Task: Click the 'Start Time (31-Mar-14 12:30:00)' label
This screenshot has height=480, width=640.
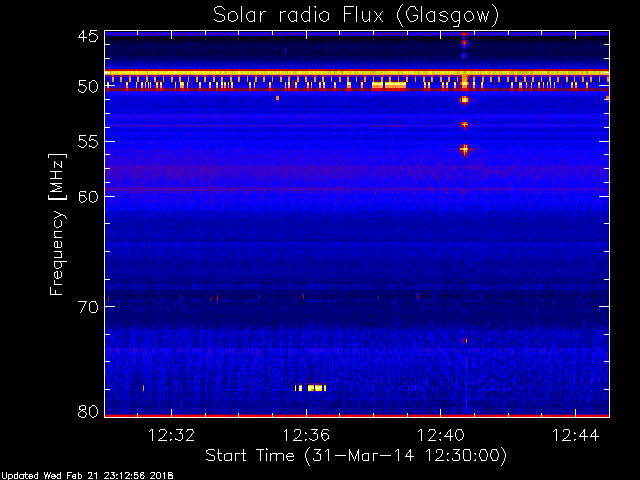Action: tap(356, 456)
